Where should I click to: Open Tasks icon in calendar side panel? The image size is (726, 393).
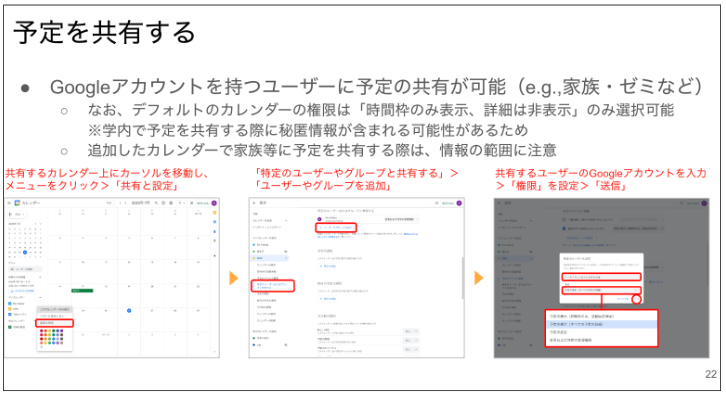click(x=214, y=222)
